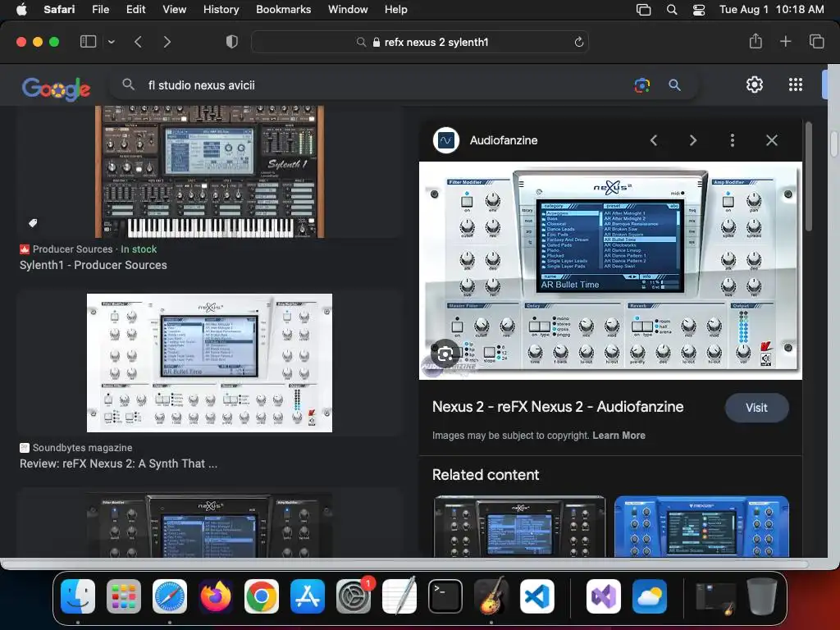This screenshot has width=840, height=630.
Task: Open Sylenth1 - Producer Sources result title
Action: pyautogui.click(x=94, y=265)
